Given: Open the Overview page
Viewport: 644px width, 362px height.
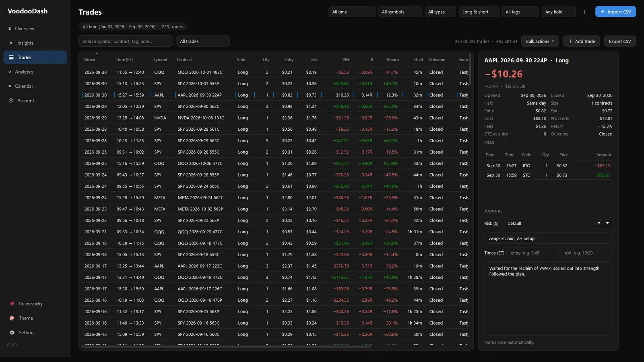Looking at the screenshot, I should (35, 29).
